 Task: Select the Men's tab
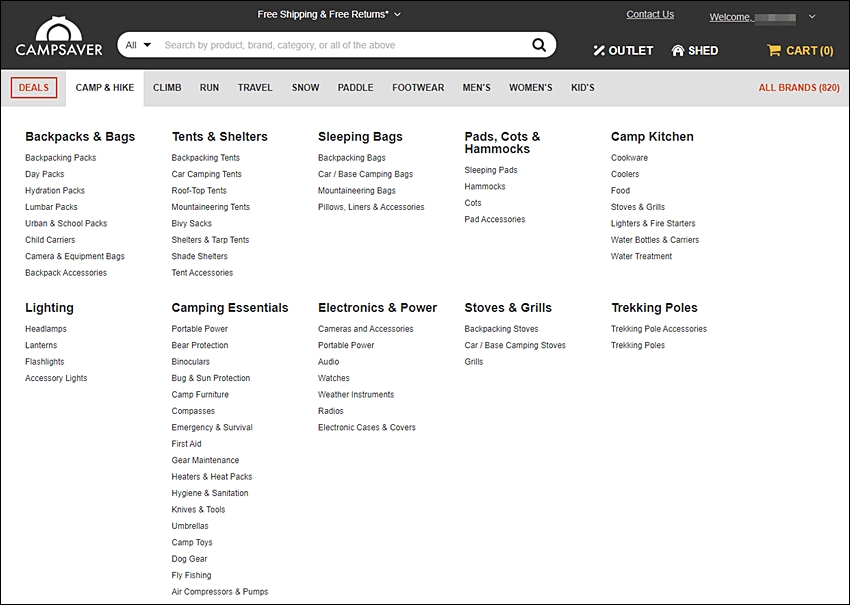point(476,88)
